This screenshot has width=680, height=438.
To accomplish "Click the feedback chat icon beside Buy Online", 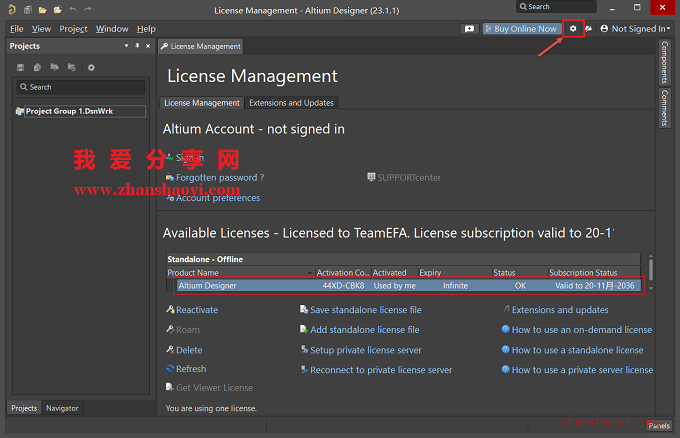I will [469, 29].
